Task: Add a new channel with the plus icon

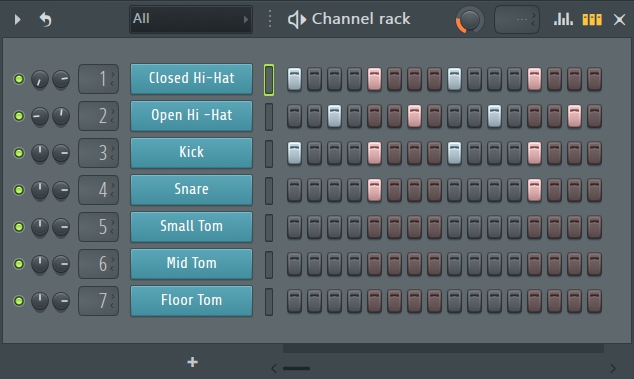Action: coord(192,362)
